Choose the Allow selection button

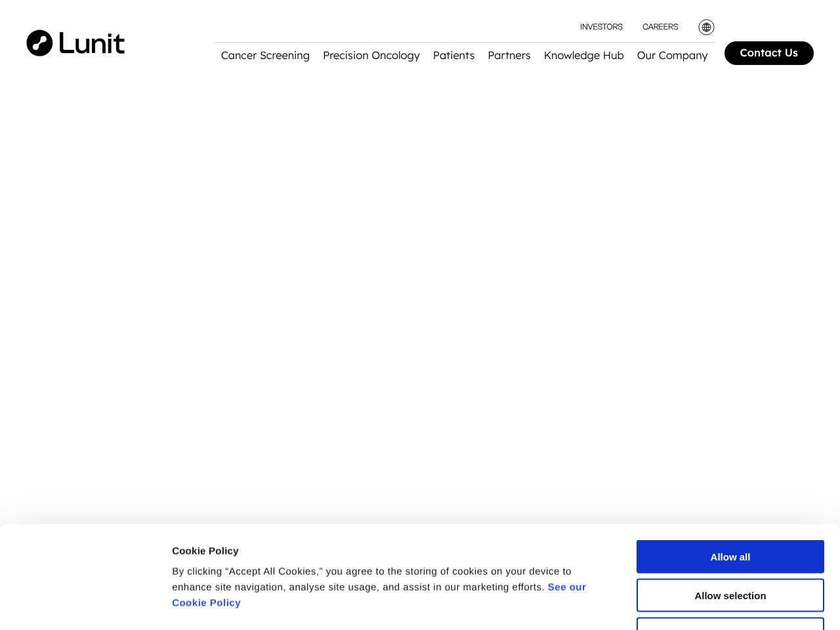(730, 595)
